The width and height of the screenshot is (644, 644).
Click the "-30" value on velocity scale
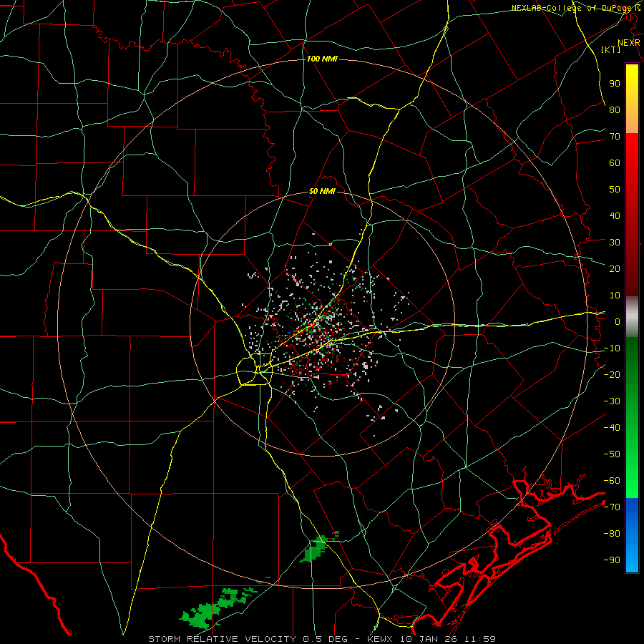612,401
